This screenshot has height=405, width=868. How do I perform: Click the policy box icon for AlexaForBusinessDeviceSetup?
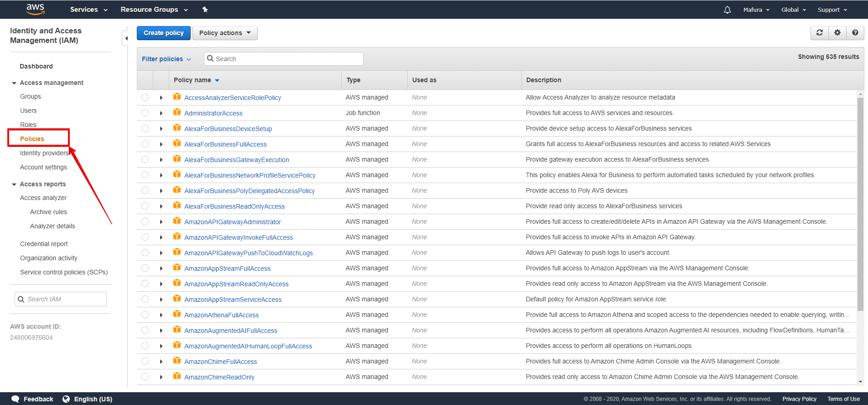[x=177, y=128]
